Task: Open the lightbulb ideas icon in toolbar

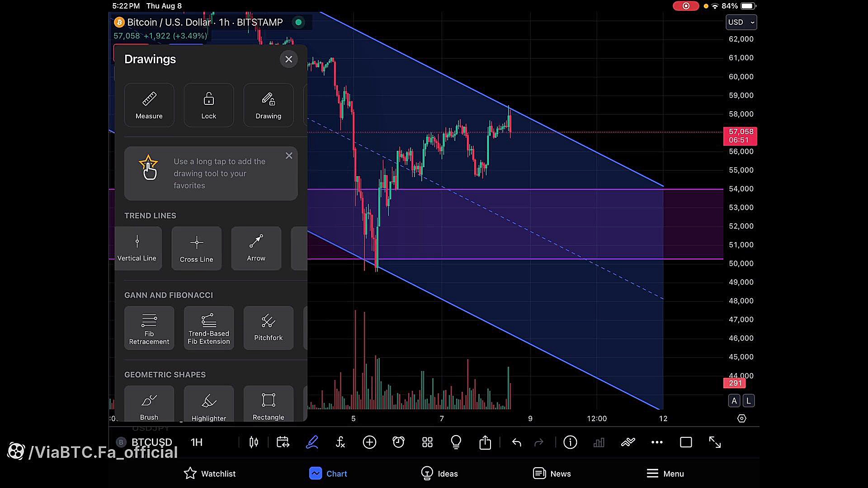Action: point(456,442)
